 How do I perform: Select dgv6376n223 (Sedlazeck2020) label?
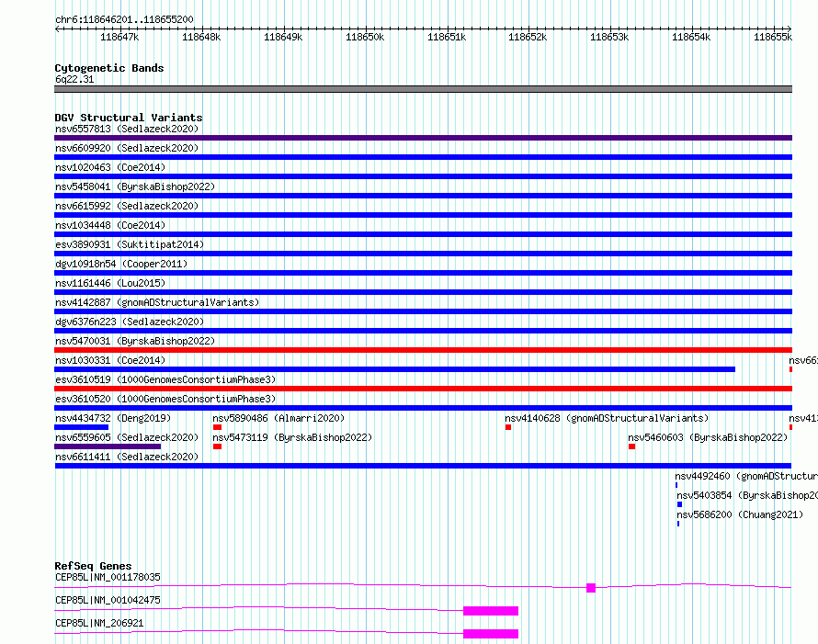pos(130,322)
